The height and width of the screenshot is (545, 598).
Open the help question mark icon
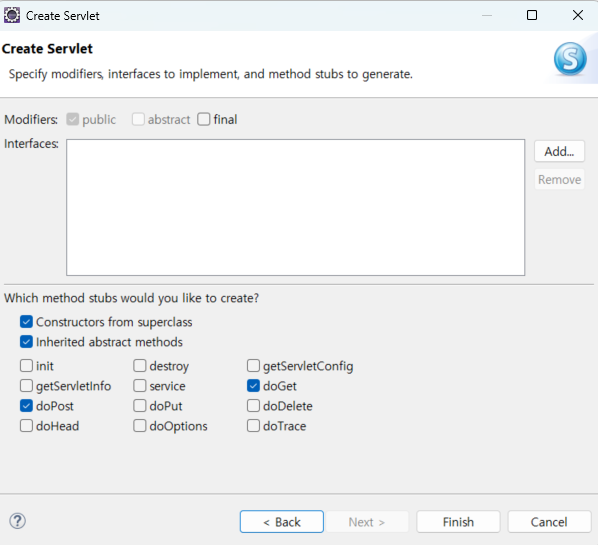[x=18, y=521]
